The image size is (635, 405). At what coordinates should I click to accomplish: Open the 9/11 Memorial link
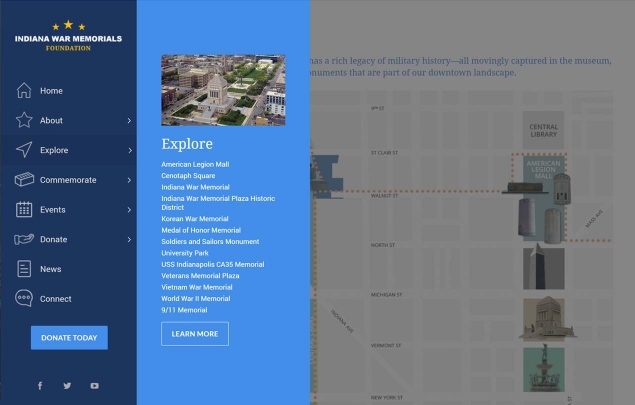point(184,310)
